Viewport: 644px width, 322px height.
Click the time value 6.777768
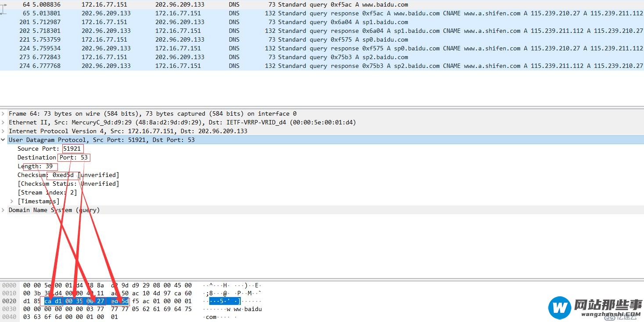(47, 66)
